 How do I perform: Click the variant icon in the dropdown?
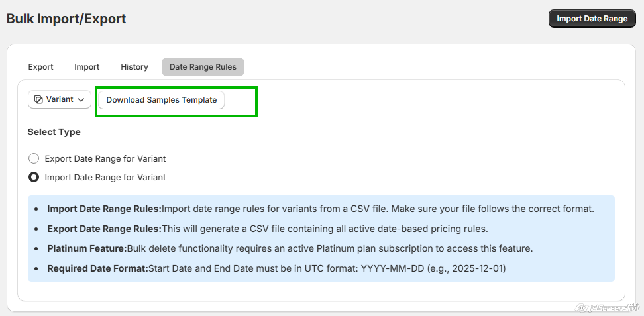click(38, 99)
